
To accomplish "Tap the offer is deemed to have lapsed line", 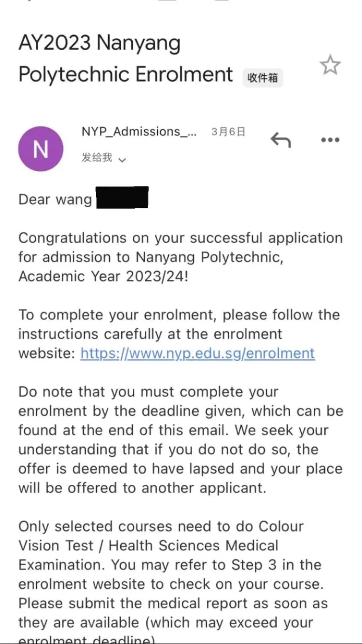I will click(180, 469).
